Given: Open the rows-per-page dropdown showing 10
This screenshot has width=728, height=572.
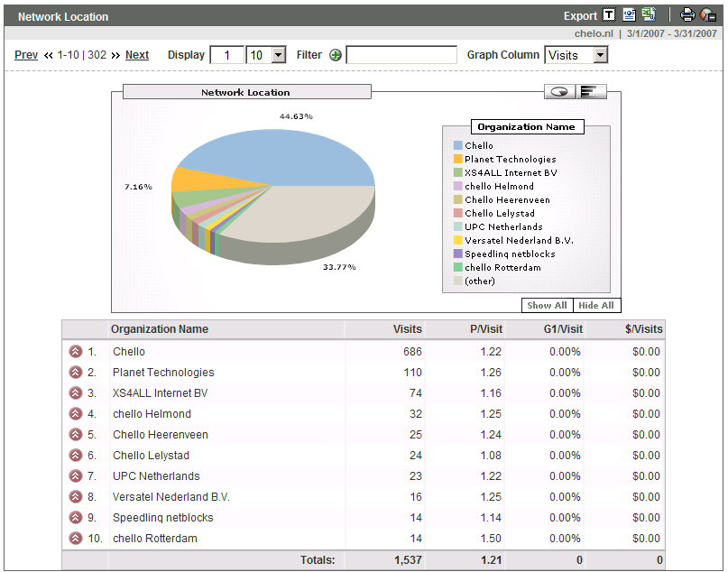Looking at the screenshot, I should [265, 55].
